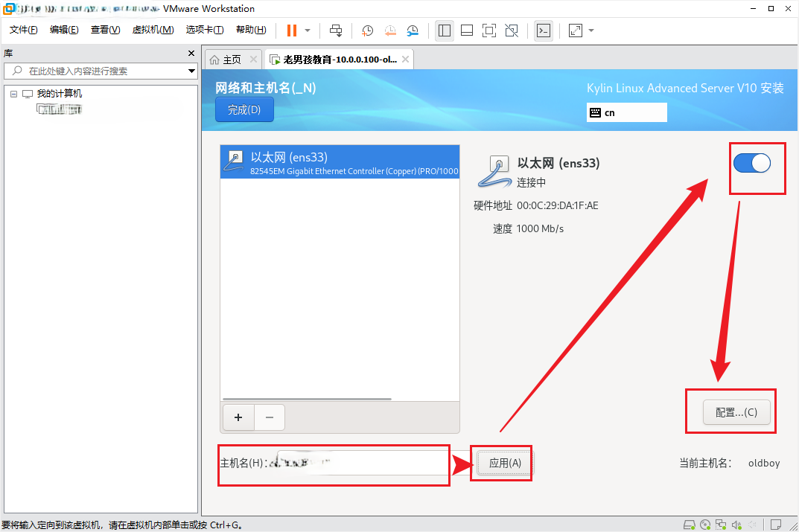This screenshot has width=799, height=532.
Task: Toggle the console view icon
Action: pyautogui.click(x=544, y=31)
